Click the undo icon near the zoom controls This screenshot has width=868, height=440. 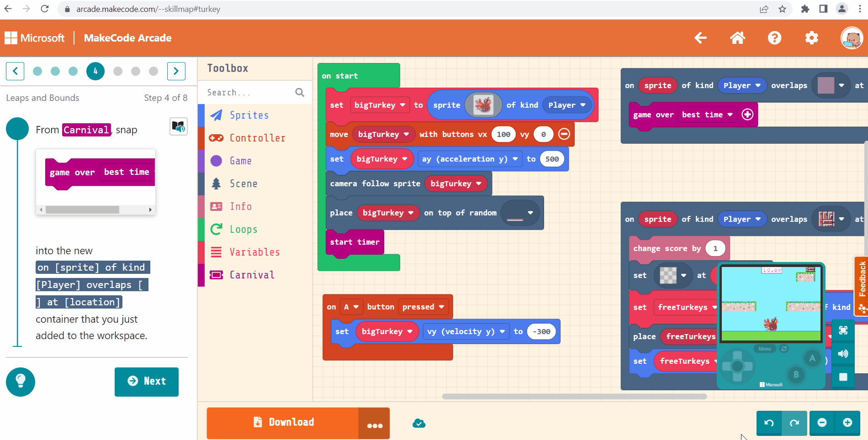769,423
